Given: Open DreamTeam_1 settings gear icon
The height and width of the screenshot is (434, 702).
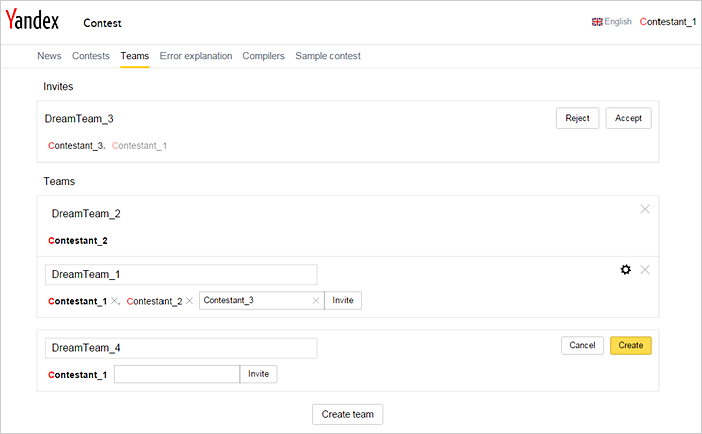Looking at the screenshot, I should click(625, 270).
